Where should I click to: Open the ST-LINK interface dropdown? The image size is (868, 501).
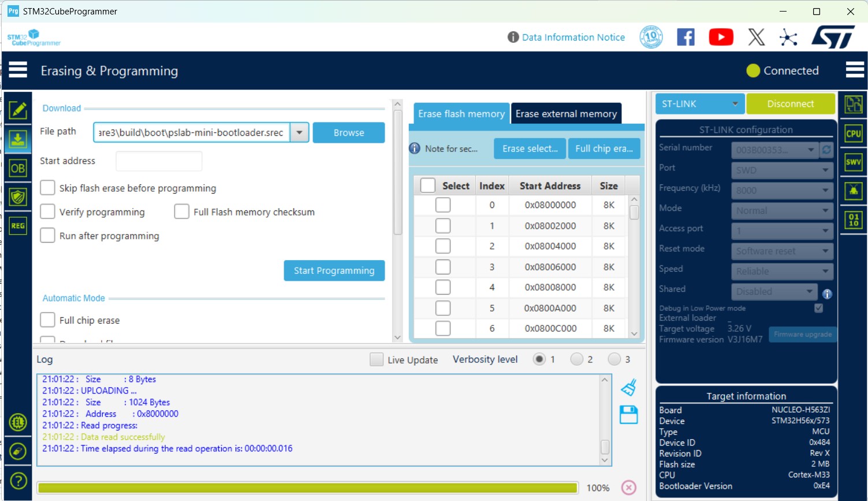pyautogui.click(x=700, y=104)
